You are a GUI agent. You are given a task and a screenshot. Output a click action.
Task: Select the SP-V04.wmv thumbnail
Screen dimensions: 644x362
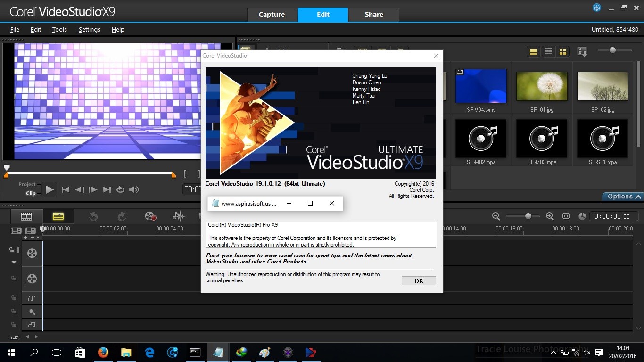coord(481,86)
